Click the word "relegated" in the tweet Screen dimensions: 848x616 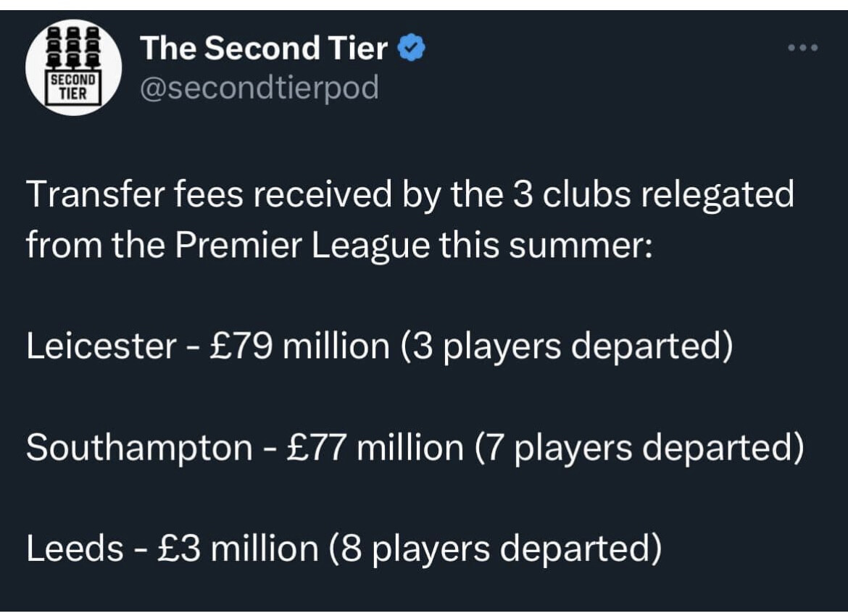coord(718,195)
